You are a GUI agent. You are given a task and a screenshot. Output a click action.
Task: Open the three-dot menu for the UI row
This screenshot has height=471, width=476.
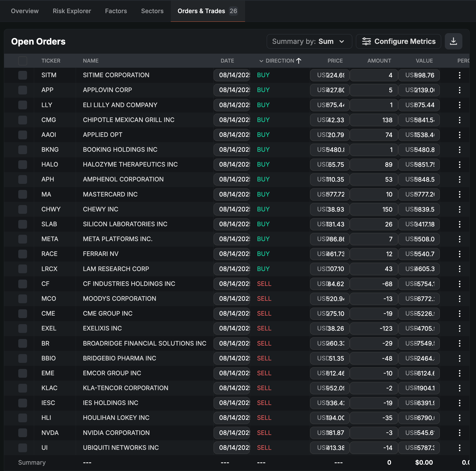click(459, 448)
